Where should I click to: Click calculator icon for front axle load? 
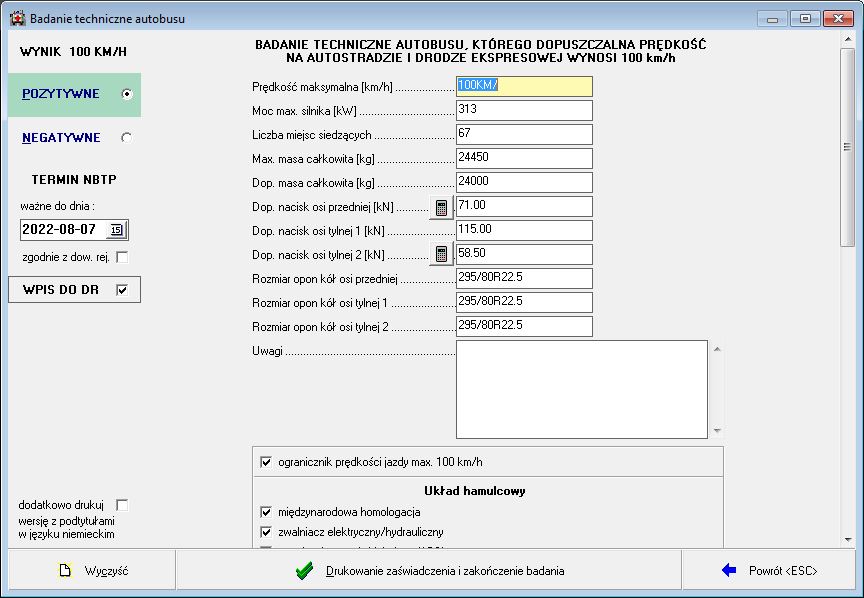click(x=440, y=207)
